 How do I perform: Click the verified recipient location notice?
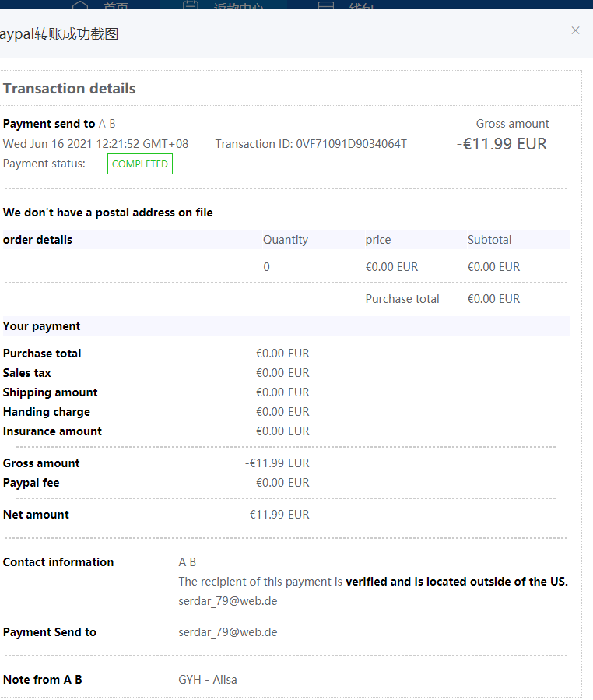(x=373, y=582)
